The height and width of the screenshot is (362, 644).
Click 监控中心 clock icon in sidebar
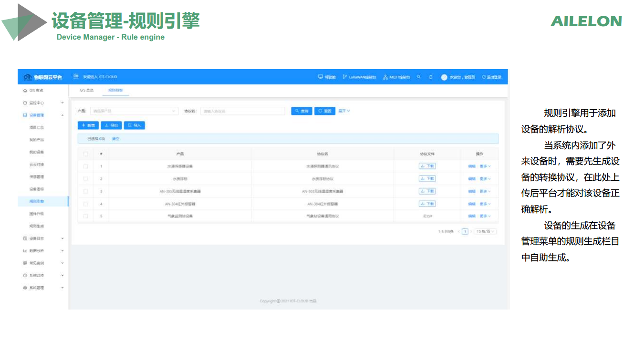[x=25, y=103]
